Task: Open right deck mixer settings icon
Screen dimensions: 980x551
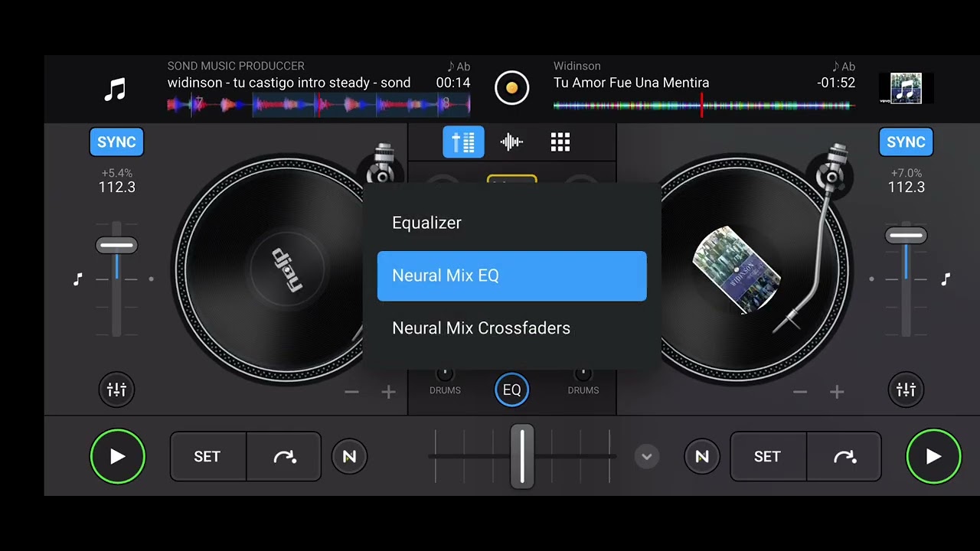Action: point(906,390)
